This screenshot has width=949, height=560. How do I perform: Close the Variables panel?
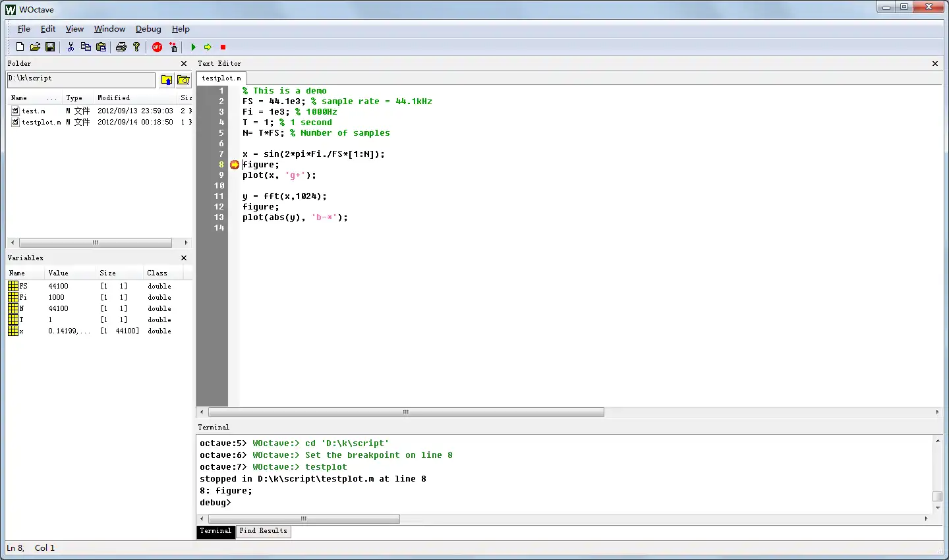[184, 258]
